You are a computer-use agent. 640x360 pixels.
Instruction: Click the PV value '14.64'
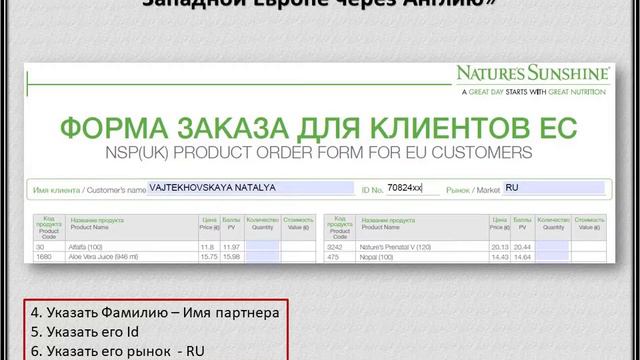522,257
